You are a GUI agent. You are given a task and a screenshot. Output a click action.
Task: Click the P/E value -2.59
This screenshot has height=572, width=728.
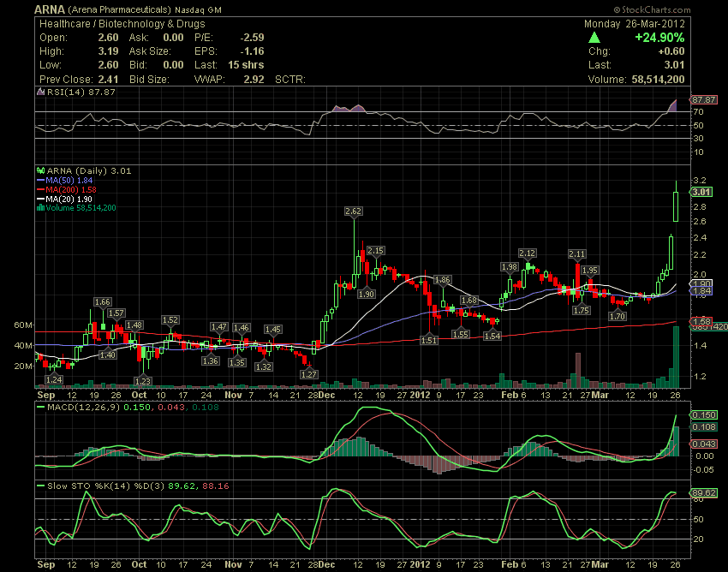point(252,38)
